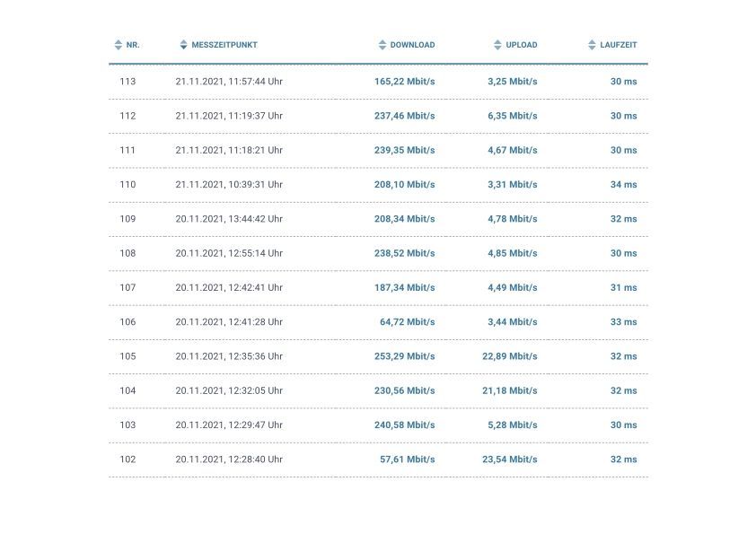The image size is (756, 534).
Task: Click the sort arrows beside Laufzeit
Action: (x=592, y=45)
